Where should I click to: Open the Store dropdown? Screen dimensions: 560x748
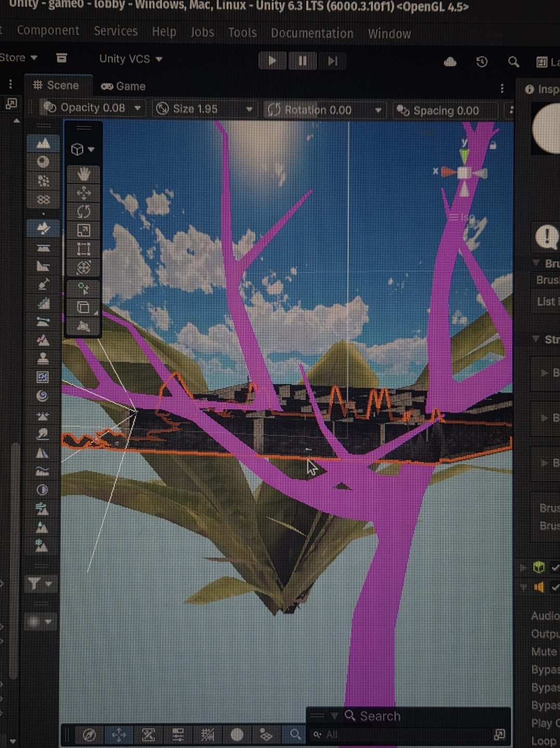(19, 58)
